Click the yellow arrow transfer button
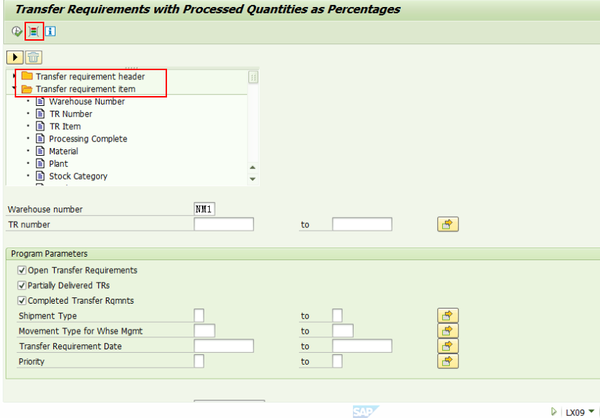The image size is (600, 418). 15,57
